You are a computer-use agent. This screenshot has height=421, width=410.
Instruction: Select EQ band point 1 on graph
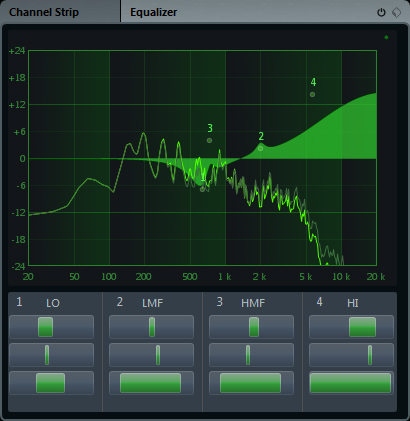[x=202, y=189]
